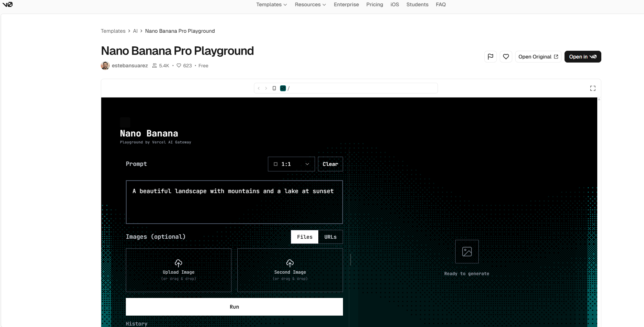Viewport: 644px width, 327px height.
Task: Click the Clear prompt button
Action: pos(330,164)
